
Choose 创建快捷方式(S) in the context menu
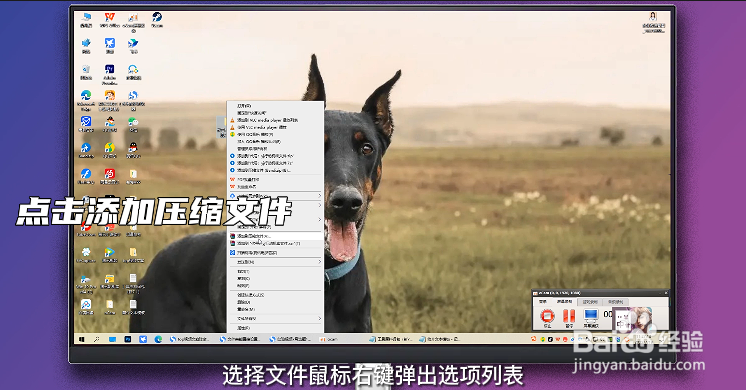point(275,295)
